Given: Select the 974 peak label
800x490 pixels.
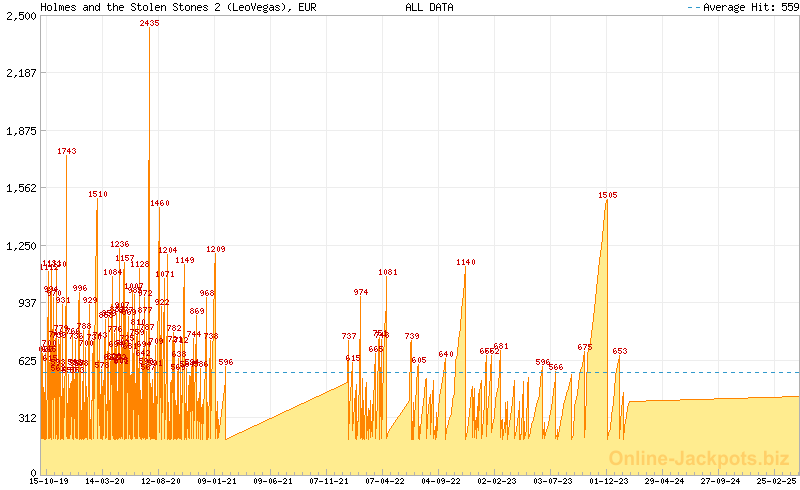Looking at the screenshot, I should (x=361, y=292).
